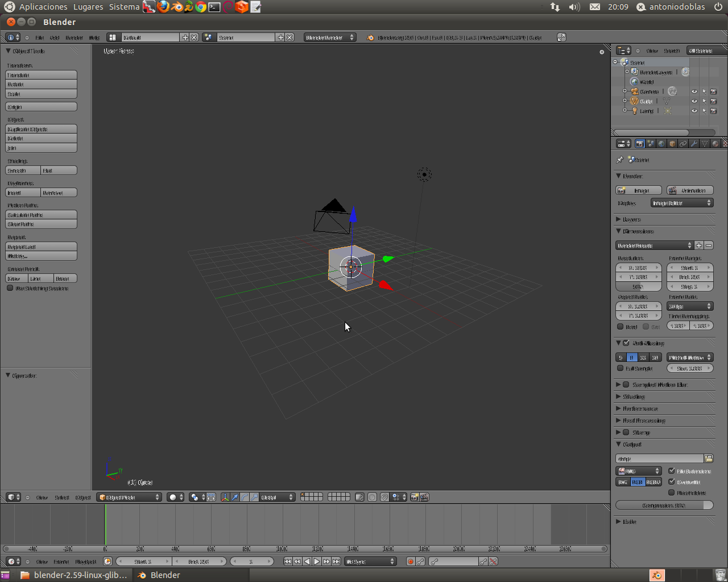Viewport: 728px width, 582px height.
Task: Click the Animation render button
Action: click(690, 190)
